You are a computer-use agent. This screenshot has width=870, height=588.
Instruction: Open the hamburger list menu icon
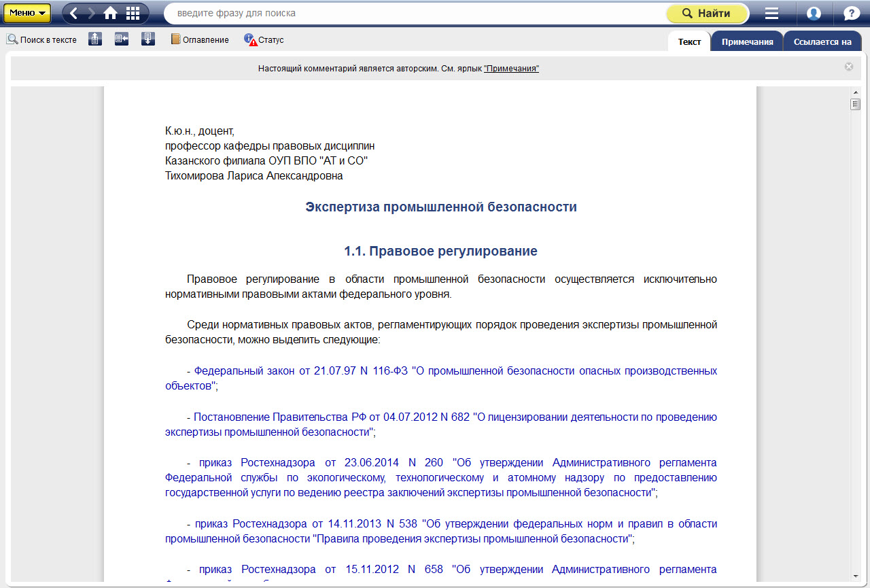pos(771,13)
